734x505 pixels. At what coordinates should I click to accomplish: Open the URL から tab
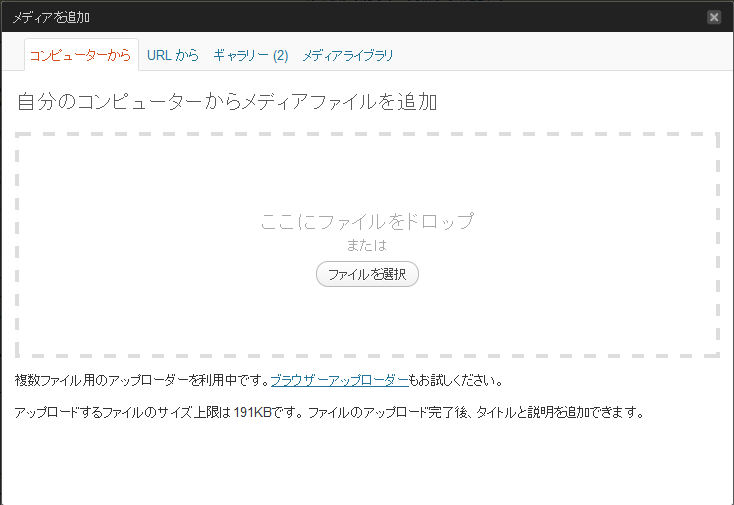tap(173, 55)
